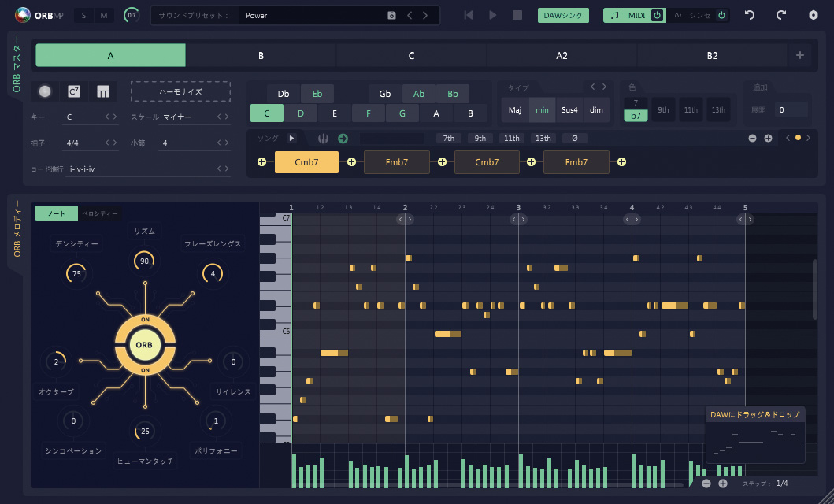Screen dimensions: 834x504
Task: Toggle the 9th color option
Action: coord(663,109)
